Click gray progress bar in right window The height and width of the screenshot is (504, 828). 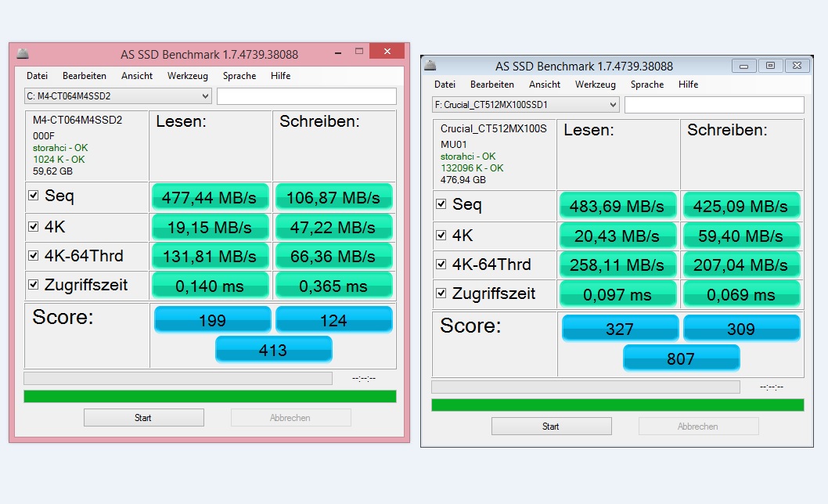[x=585, y=387]
